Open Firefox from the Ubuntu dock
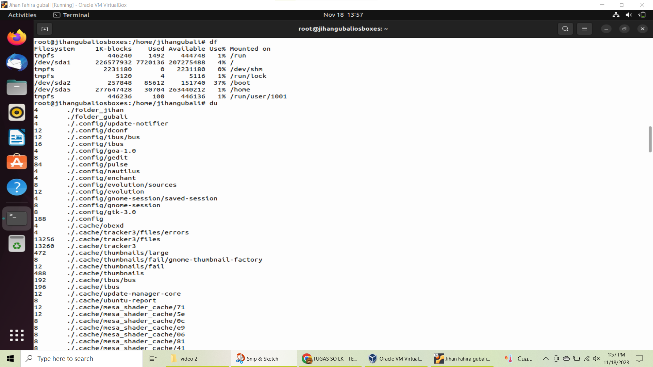The width and height of the screenshot is (653, 367). coord(17,37)
